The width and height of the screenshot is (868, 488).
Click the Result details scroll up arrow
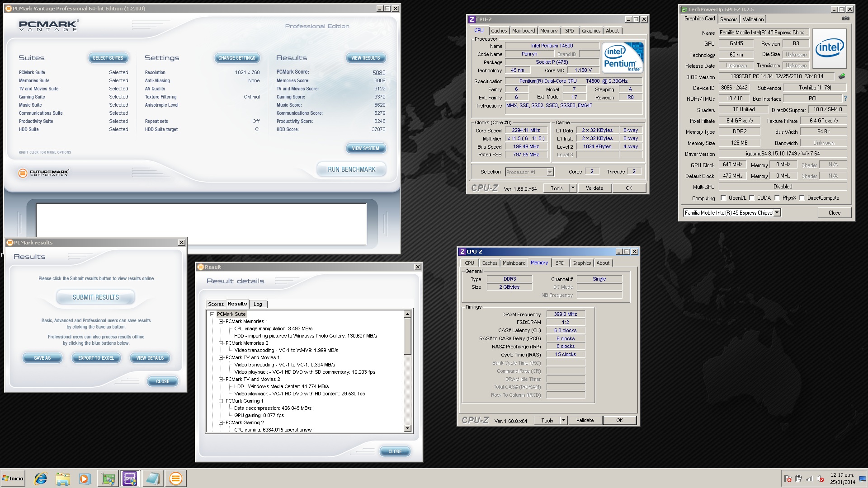click(x=407, y=314)
